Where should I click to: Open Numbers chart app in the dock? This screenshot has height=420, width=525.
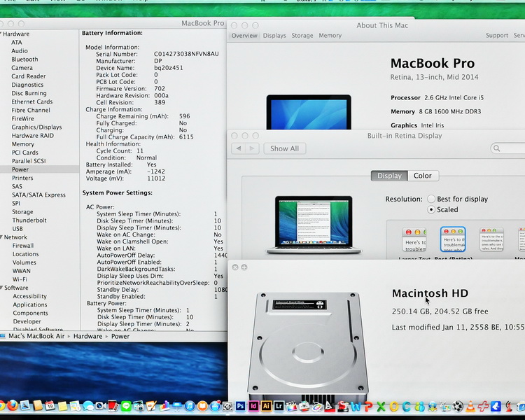coord(164,405)
